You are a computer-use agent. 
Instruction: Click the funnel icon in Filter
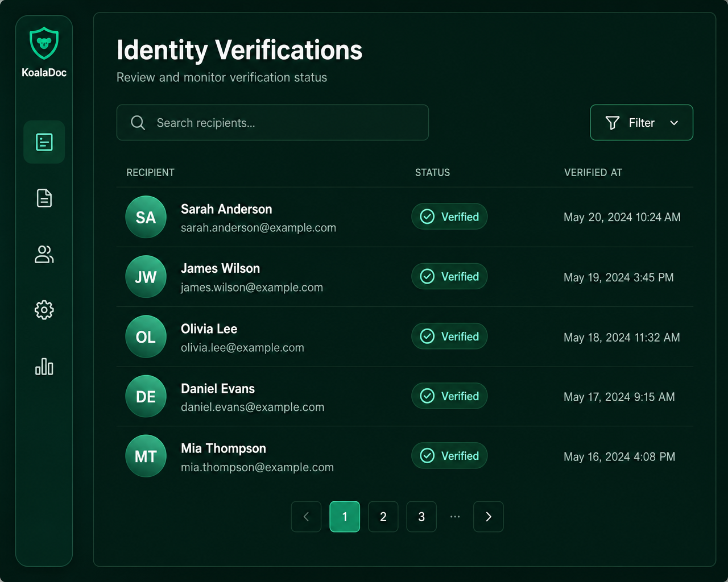613,123
